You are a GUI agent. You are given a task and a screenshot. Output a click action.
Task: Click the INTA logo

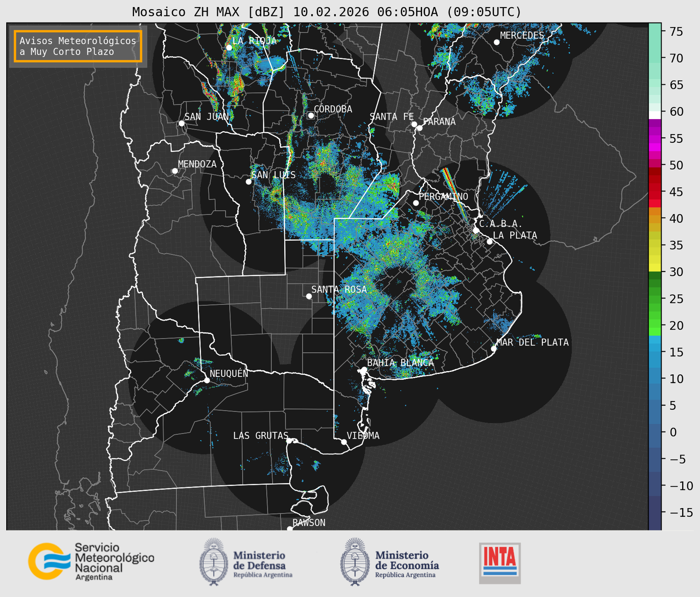[x=500, y=563]
